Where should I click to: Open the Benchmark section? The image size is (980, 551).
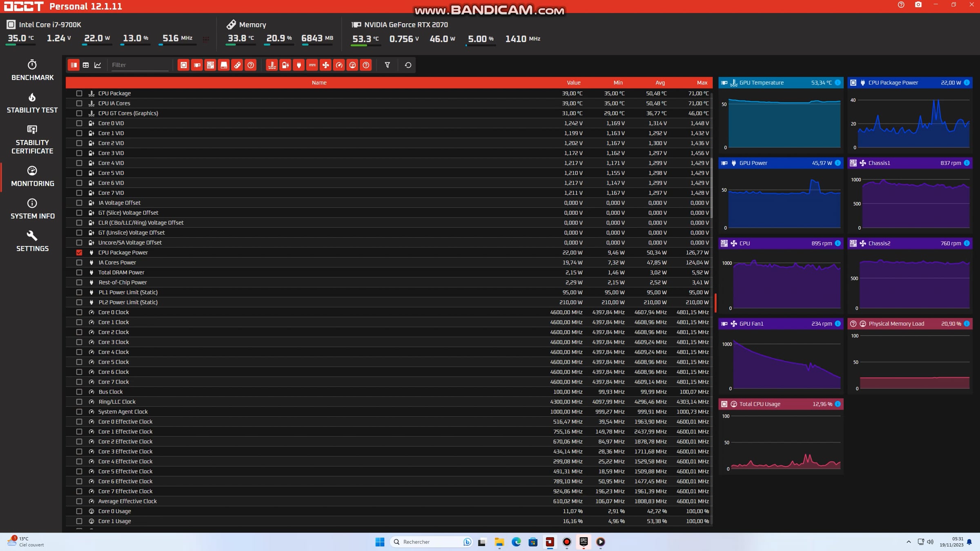pos(32,70)
